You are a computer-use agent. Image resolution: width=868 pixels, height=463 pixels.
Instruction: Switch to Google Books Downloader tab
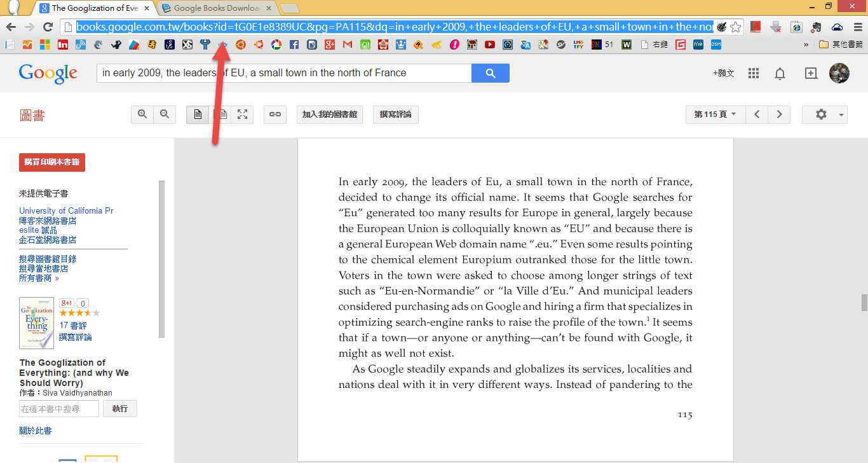click(x=217, y=8)
